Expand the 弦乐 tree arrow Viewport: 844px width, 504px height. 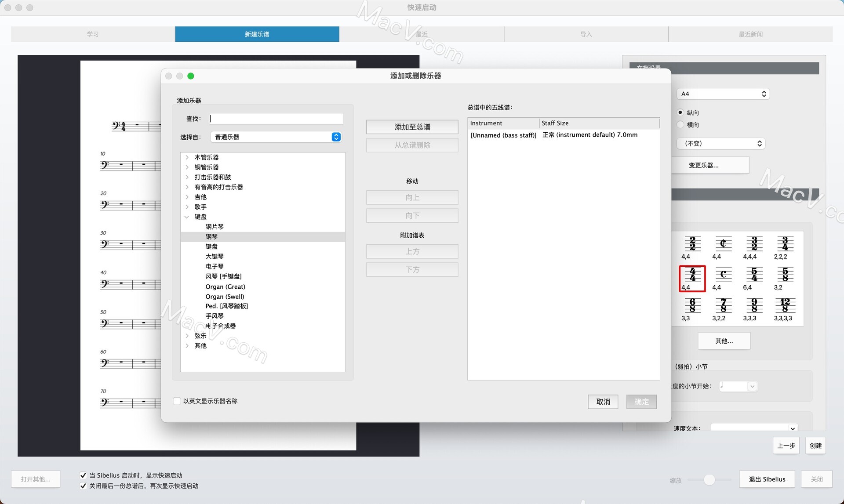(187, 336)
